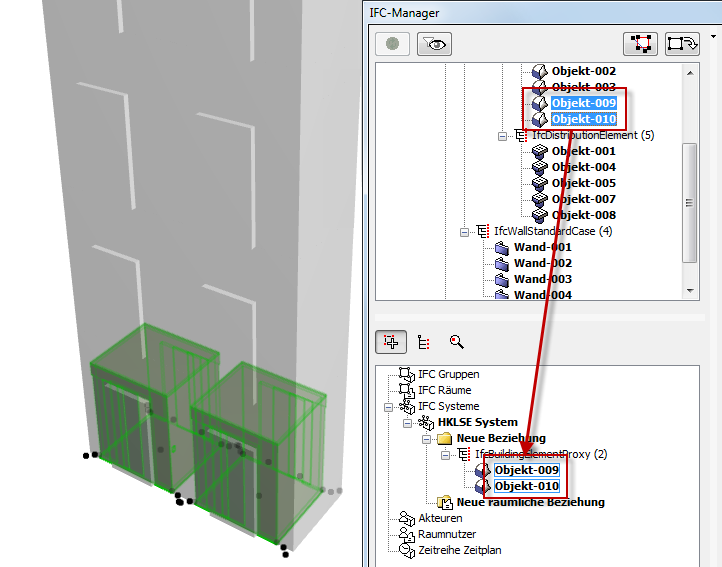Click the green circle button in IFC-Manager toolbar
Image resolution: width=722 pixels, height=567 pixels.
coord(392,44)
